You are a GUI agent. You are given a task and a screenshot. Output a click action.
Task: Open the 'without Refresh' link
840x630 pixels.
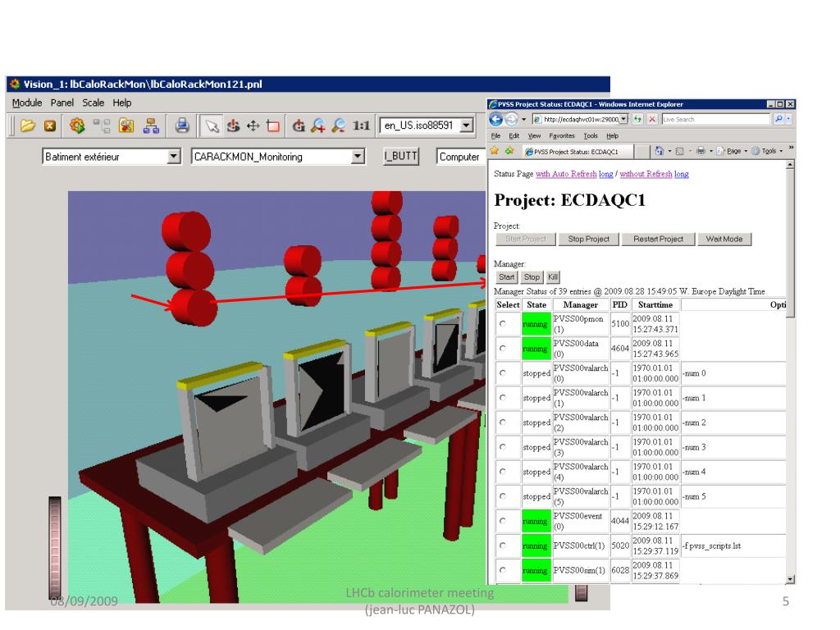(x=646, y=174)
